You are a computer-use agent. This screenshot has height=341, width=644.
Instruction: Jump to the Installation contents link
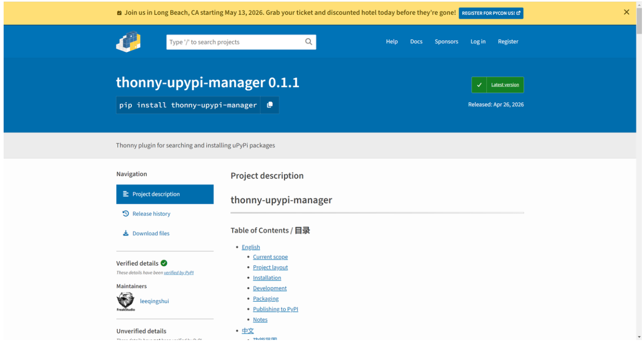pos(267,278)
